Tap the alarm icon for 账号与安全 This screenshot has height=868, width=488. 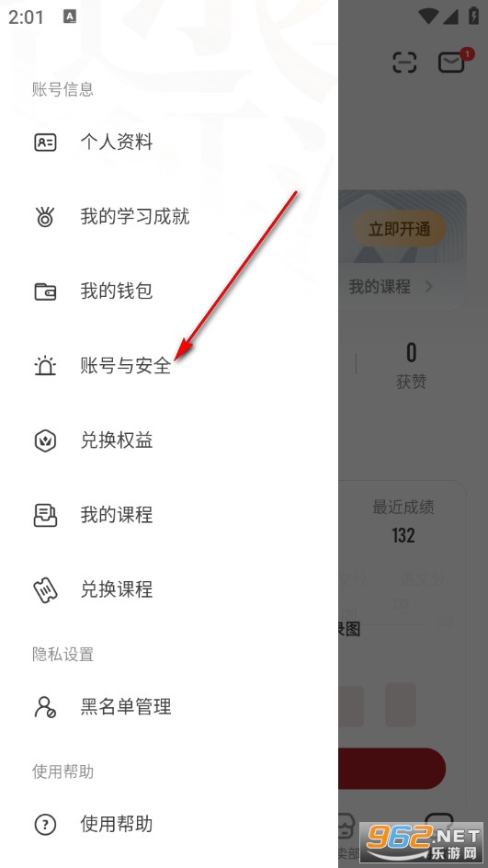click(45, 366)
